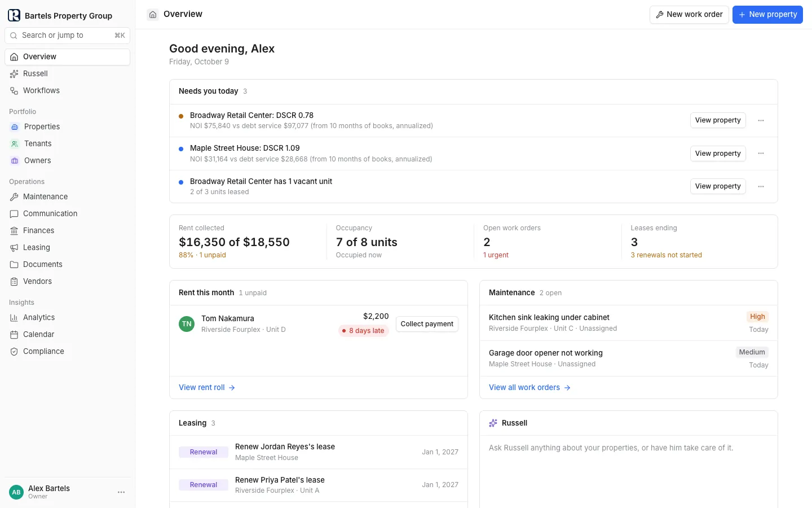Click the Compliance shield icon
This screenshot has height=508, width=812.
click(14, 352)
